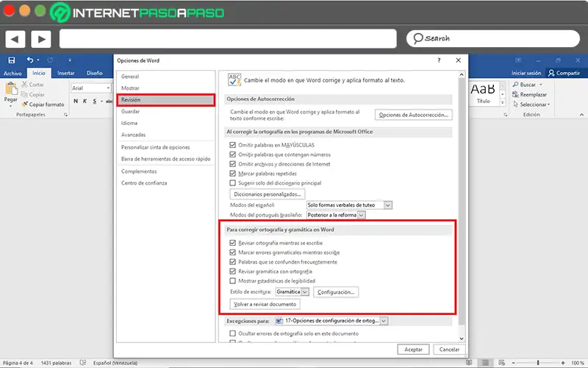
Task: Click the web layout view icon in status bar
Action: click(x=502, y=363)
